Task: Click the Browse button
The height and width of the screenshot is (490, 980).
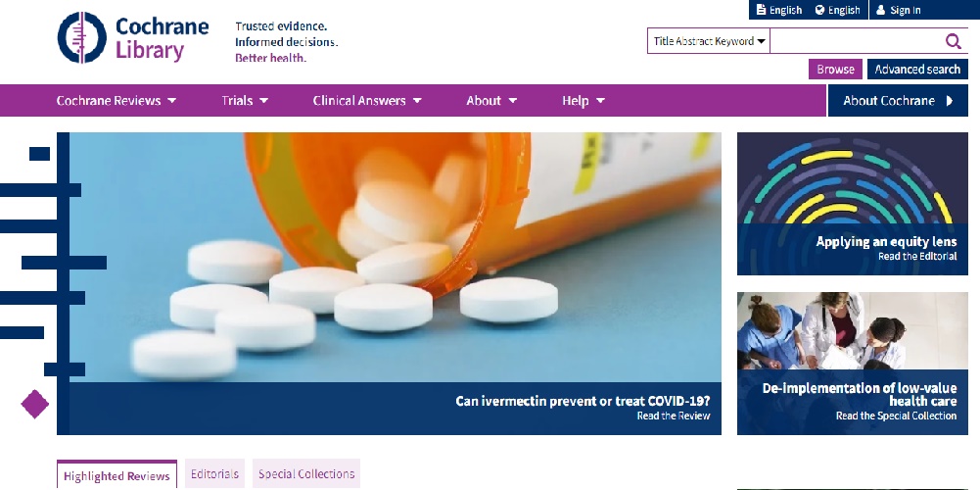Action: [x=835, y=70]
